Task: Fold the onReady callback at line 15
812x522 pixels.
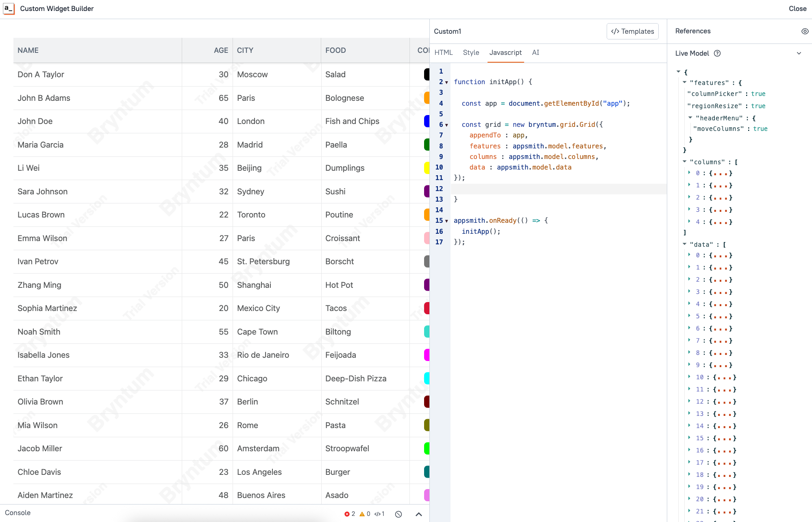Action: [446, 221]
